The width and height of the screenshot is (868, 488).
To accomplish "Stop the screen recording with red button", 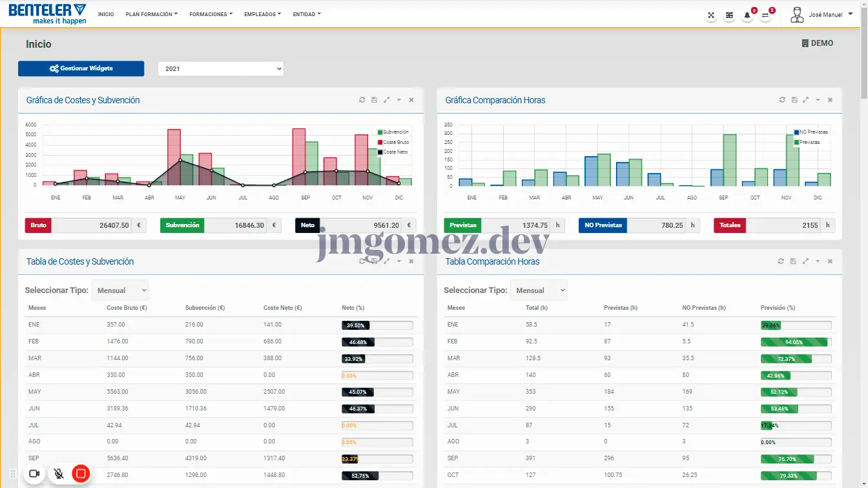I will [81, 474].
